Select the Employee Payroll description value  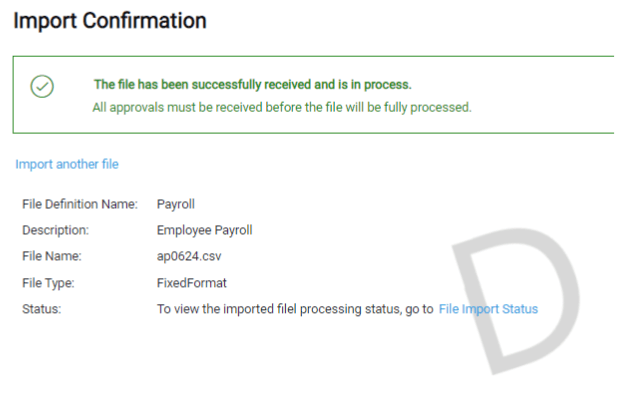coord(204,230)
